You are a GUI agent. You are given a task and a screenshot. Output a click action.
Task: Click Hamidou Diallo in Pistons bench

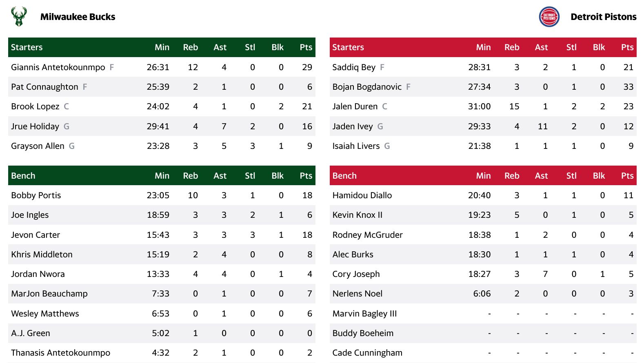coord(362,195)
